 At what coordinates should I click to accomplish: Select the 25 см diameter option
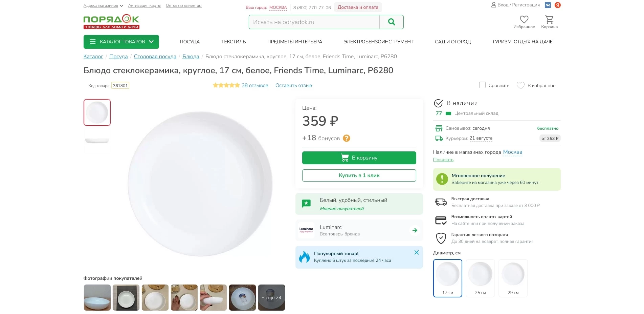tap(480, 278)
